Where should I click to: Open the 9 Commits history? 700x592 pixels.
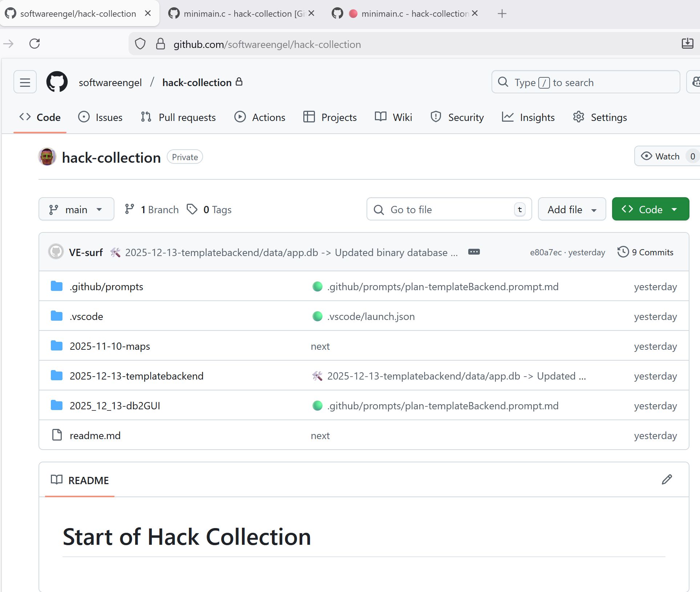646,252
